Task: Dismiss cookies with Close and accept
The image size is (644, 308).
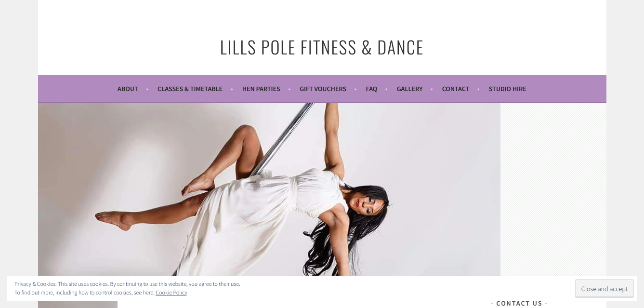Action: click(x=604, y=289)
